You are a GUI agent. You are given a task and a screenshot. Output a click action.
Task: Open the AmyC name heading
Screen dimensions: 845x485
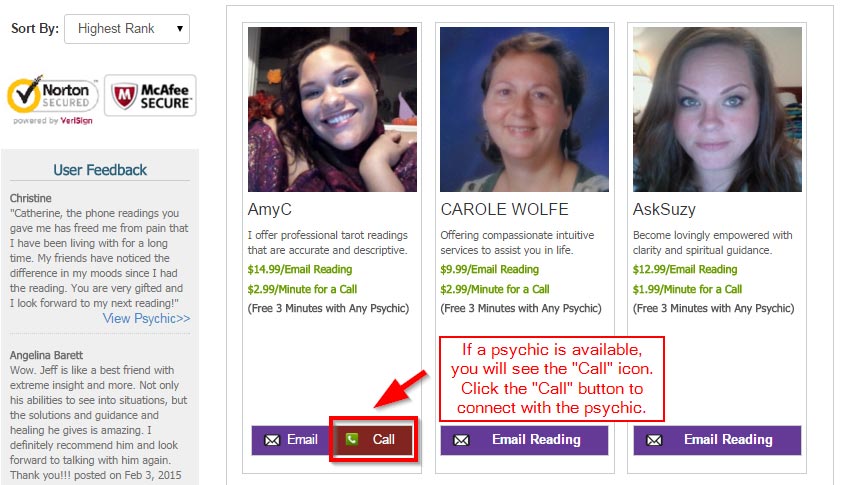(x=269, y=209)
